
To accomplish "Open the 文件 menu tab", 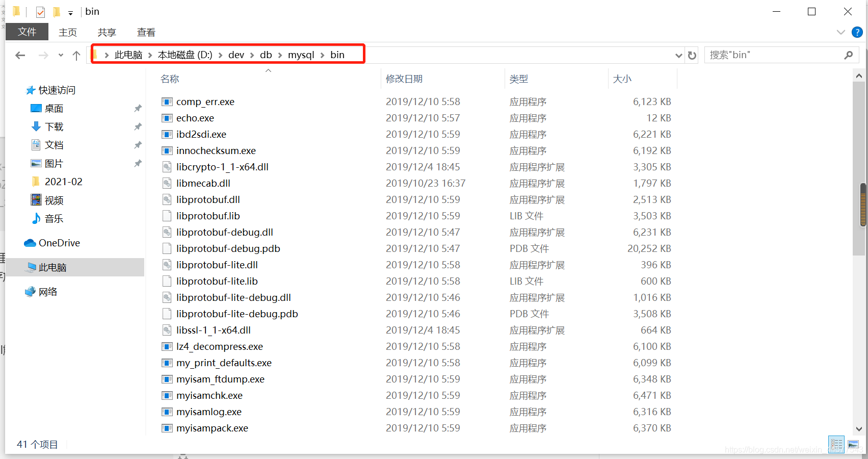I will [27, 32].
